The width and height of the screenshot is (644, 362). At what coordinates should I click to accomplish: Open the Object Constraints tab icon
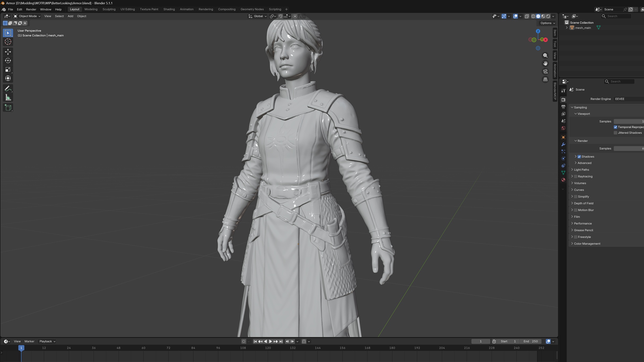pyautogui.click(x=563, y=166)
